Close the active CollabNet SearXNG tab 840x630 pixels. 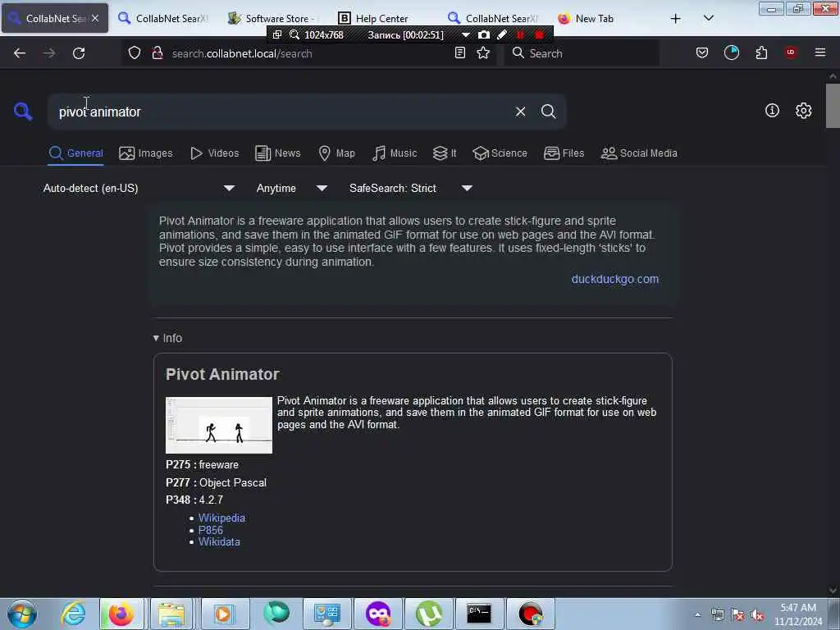click(95, 18)
